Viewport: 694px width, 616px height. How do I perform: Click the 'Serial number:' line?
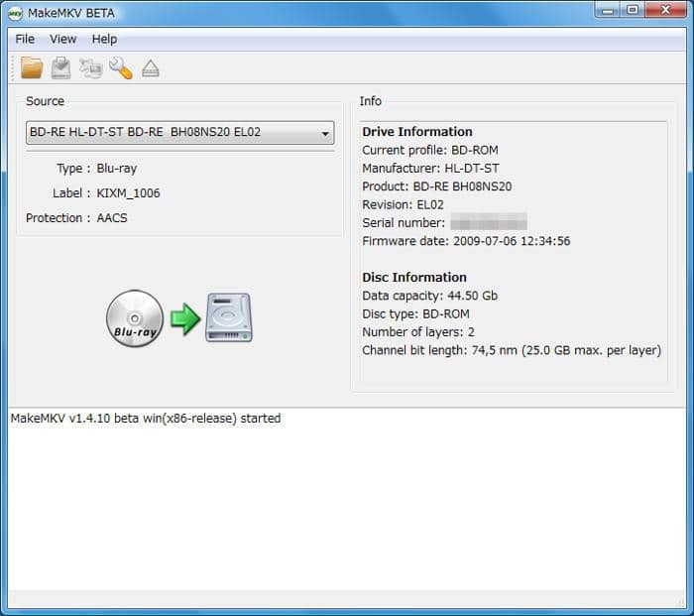click(444, 223)
